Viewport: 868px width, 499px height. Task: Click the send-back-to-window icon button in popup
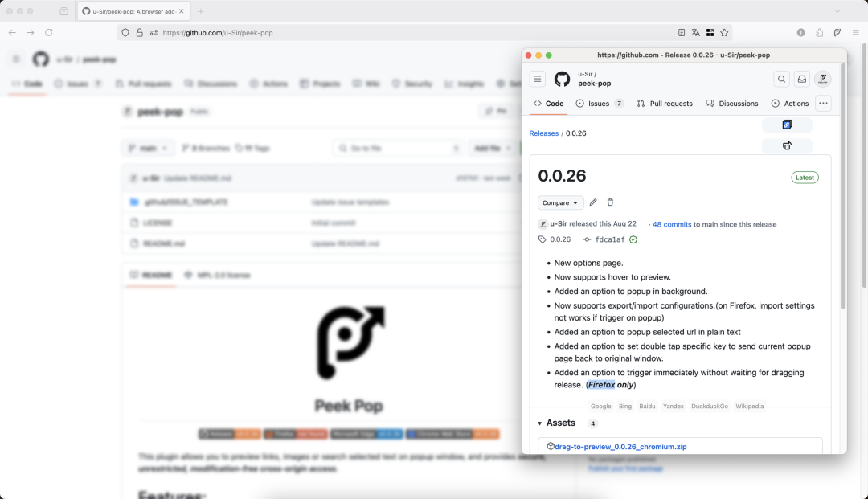pyautogui.click(x=787, y=145)
